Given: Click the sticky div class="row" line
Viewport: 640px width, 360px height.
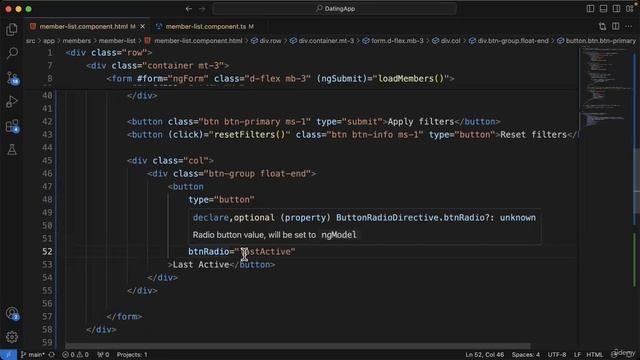Looking at the screenshot, I should pos(109,53).
